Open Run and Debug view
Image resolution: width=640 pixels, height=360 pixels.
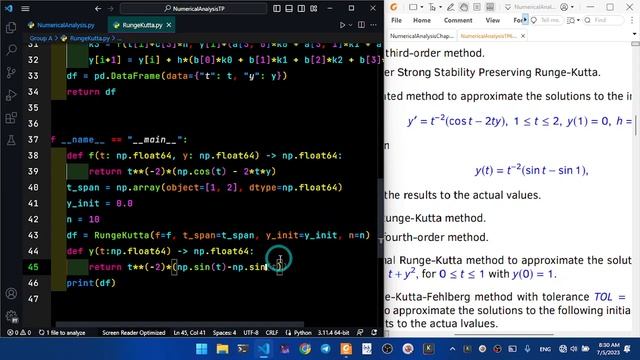click(x=11, y=95)
